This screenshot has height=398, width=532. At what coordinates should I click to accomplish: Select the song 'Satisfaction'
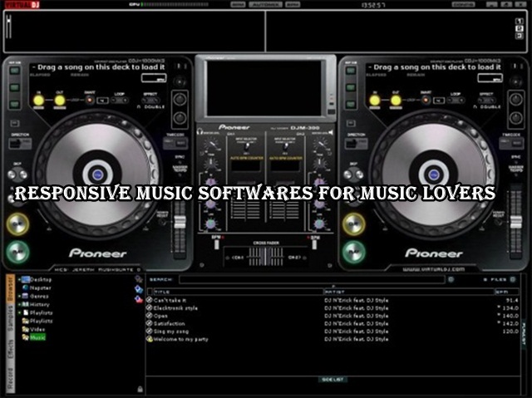[x=170, y=323]
